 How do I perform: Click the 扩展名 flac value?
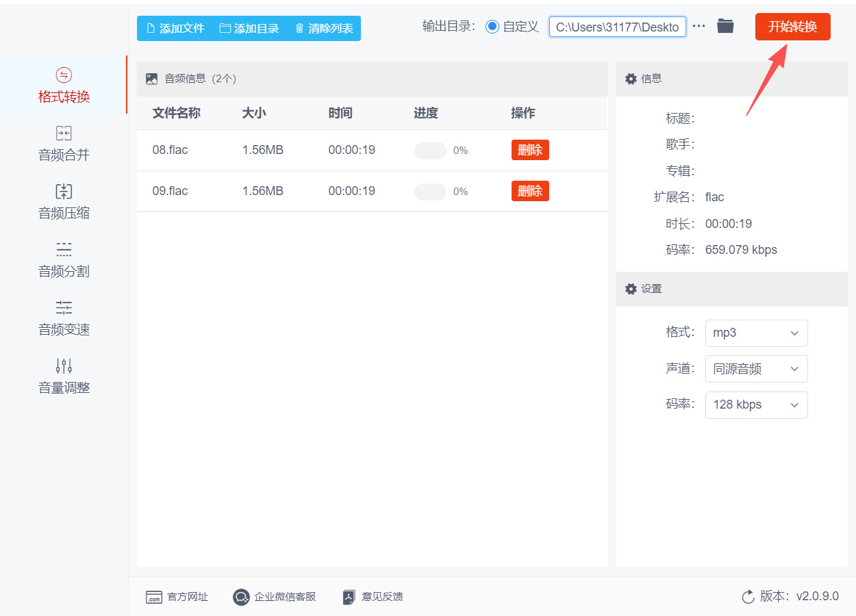[x=715, y=197]
